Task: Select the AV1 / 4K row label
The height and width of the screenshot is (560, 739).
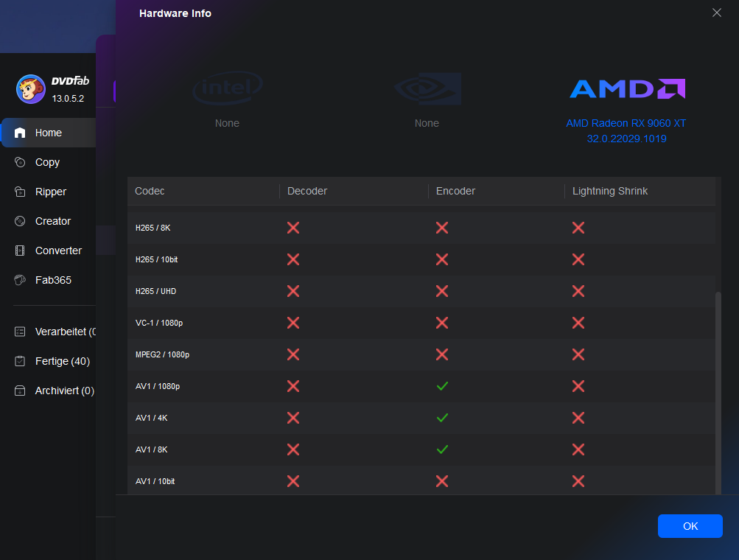Action: (x=151, y=418)
